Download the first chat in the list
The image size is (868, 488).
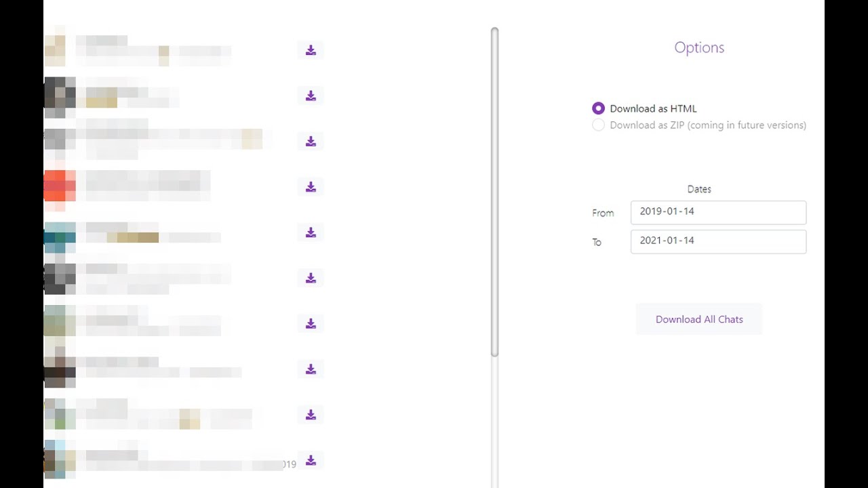click(x=311, y=50)
